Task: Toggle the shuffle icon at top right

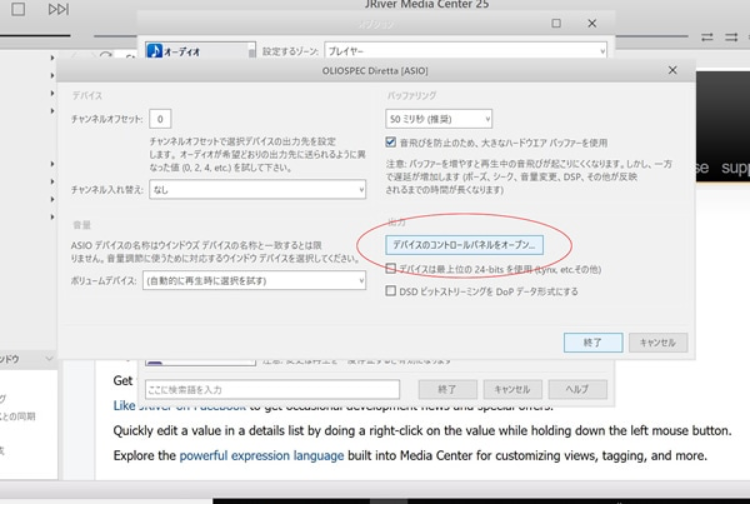Action: 731,37
